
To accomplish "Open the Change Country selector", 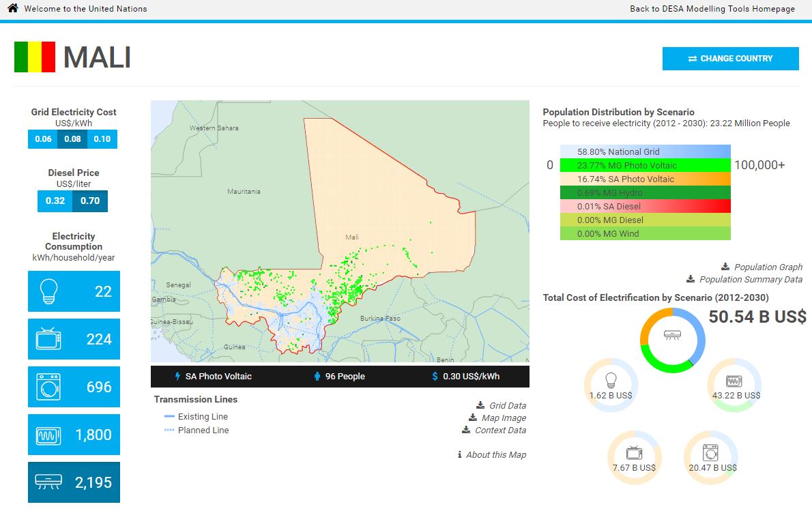I will point(730,59).
